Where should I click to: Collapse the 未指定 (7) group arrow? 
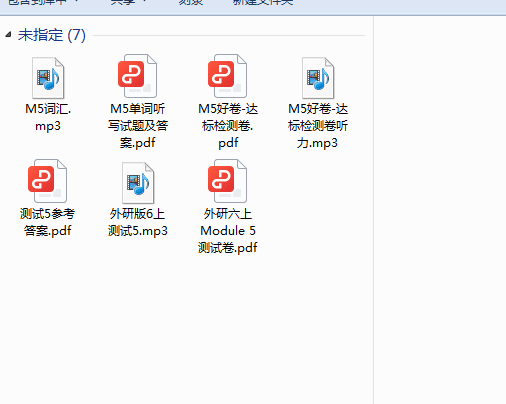click(9, 34)
